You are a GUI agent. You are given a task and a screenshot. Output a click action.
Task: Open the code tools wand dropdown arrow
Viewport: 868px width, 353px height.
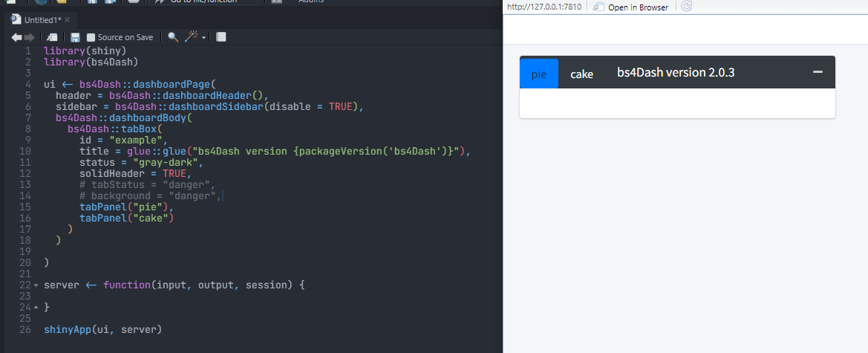tap(204, 38)
